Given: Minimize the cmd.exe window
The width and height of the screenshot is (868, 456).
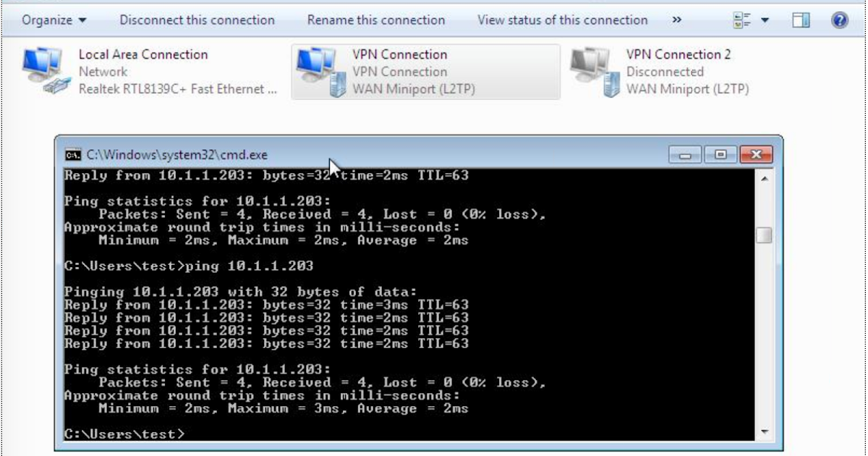Looking at the screenshot, I should coord(685,154).
